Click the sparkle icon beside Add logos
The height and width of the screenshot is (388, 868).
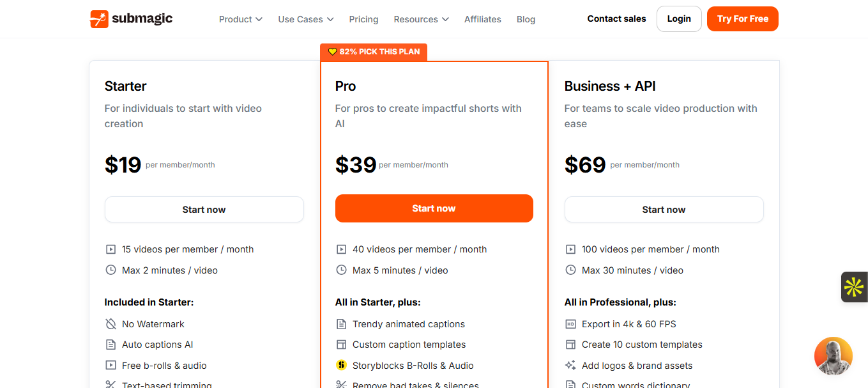pyautogui.click(x=570, y=366)
